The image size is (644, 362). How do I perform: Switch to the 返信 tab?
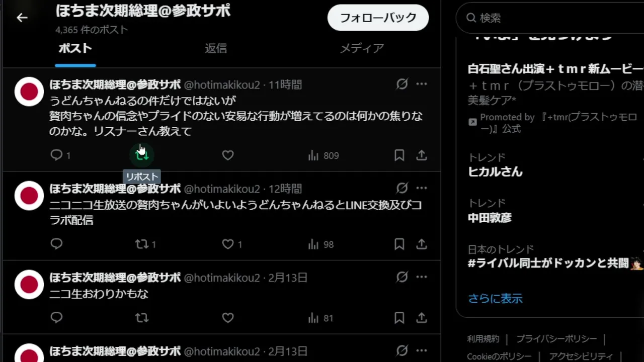click(x=216, y=48)
